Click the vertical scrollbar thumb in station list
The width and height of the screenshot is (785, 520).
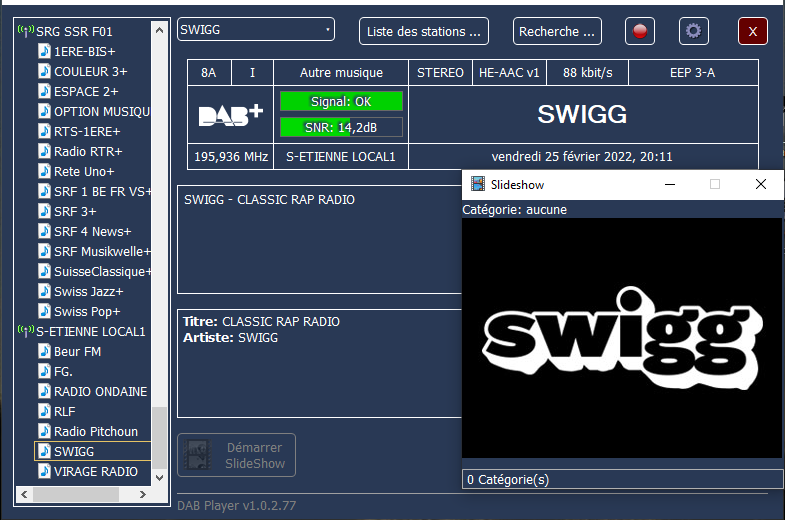pyautogui.click(x=159, y=437)
